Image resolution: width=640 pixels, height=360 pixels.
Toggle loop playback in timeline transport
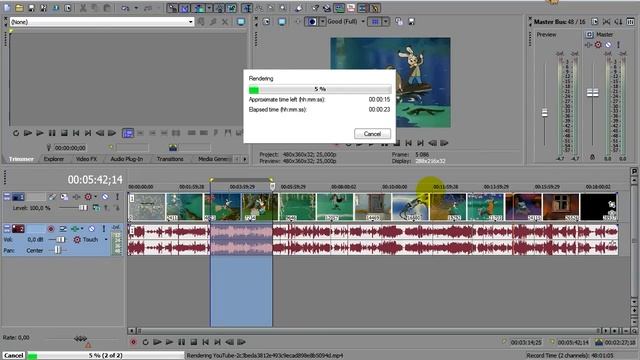pos(145,342)
